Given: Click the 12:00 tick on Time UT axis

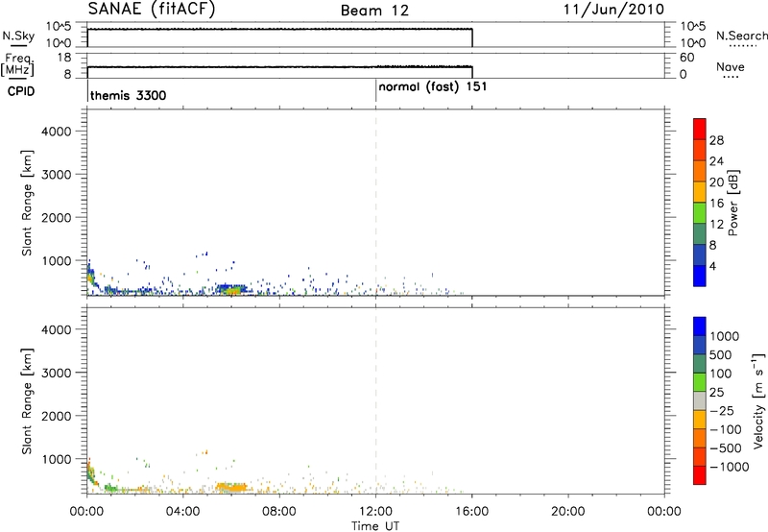Looking at the screenshot, I should [375, 510].
